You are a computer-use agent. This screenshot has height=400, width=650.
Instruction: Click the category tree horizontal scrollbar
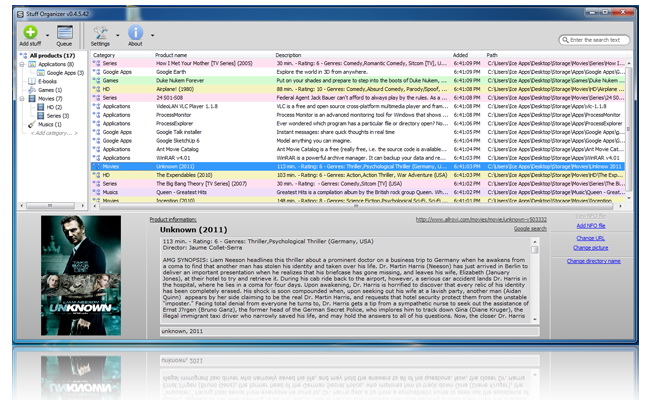pos(51,206)
